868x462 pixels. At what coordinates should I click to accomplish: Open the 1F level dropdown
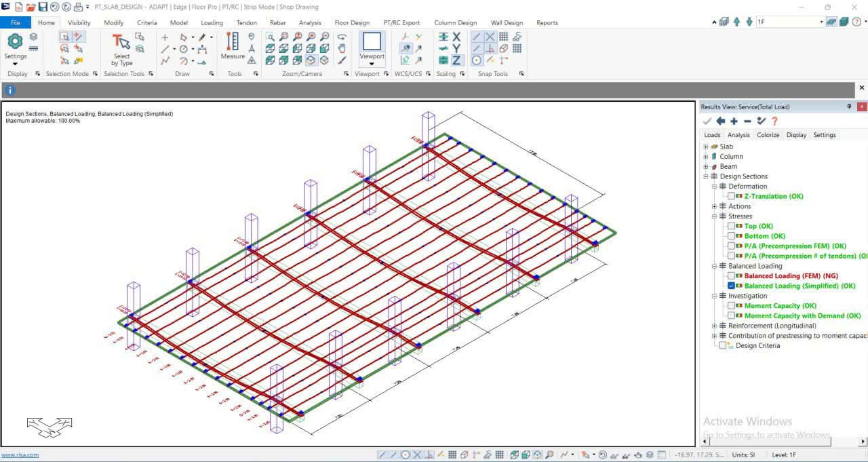821,22
